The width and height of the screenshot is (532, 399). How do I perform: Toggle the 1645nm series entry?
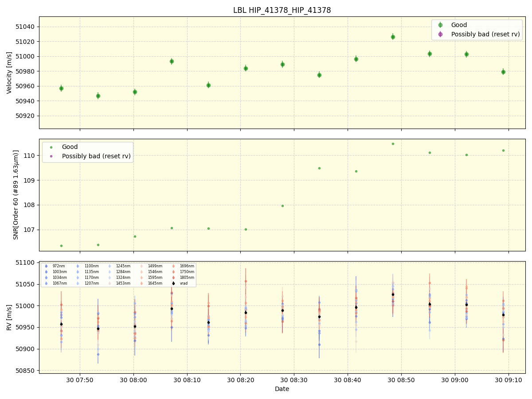[141, 283]
